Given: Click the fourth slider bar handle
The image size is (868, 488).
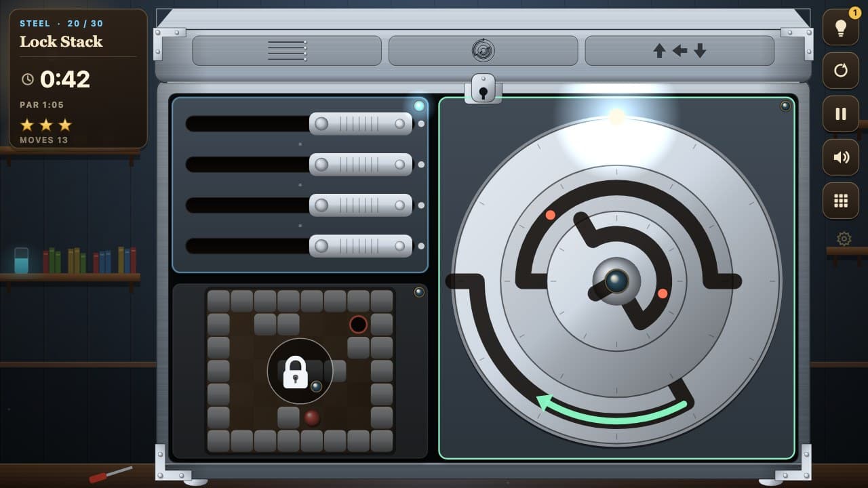Looking at the screenshot, I should tap(361, 245).
